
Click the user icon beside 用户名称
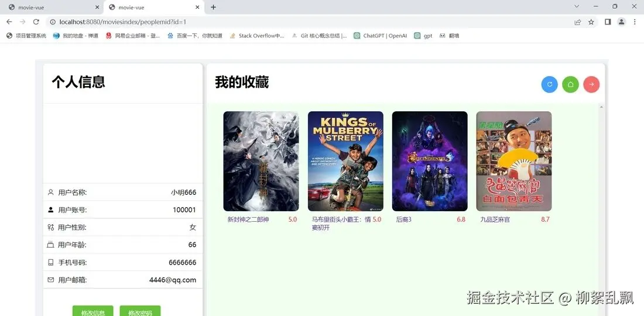(51, 192)
